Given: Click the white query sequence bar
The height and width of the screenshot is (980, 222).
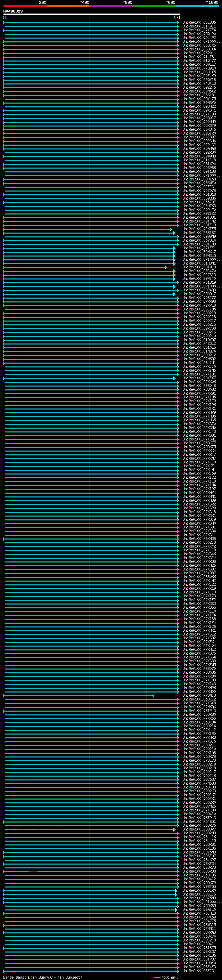Looking at the screenshot, I should pyautogui.click(x=92, y=15).
